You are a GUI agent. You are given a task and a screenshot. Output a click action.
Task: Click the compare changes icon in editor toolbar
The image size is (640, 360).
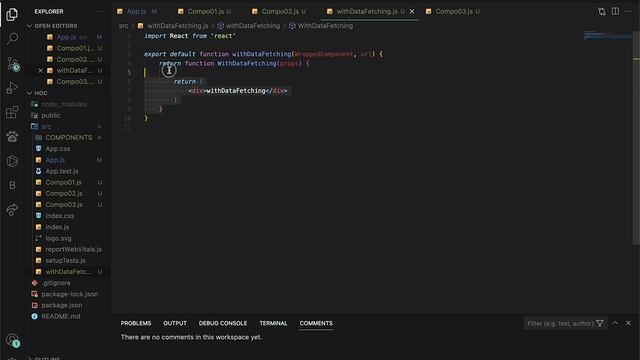coord(602,11)
